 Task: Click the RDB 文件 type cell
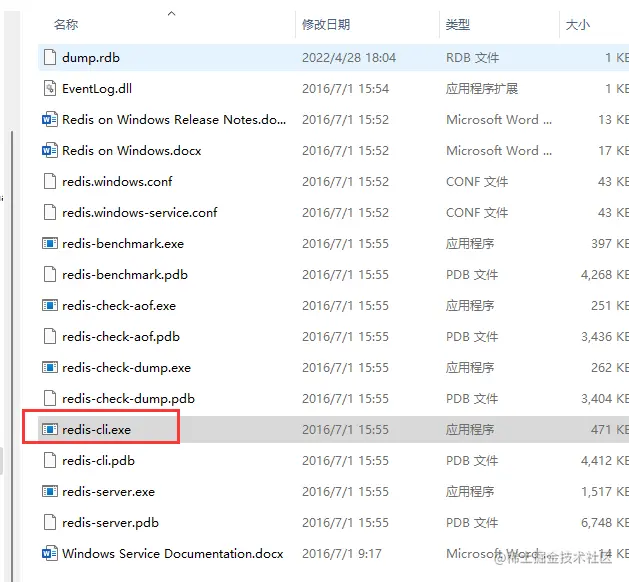point(473,58)
